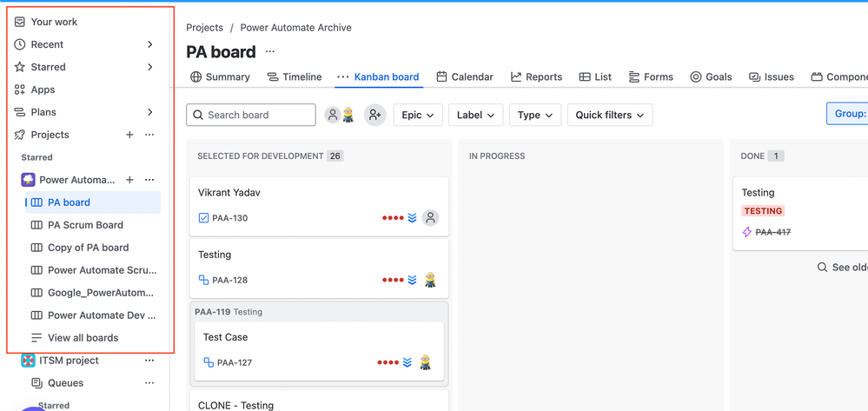This screenshot has width=868, height=411.
Task: Click issue key PAA-128
Action: click(x=229, y=281)
